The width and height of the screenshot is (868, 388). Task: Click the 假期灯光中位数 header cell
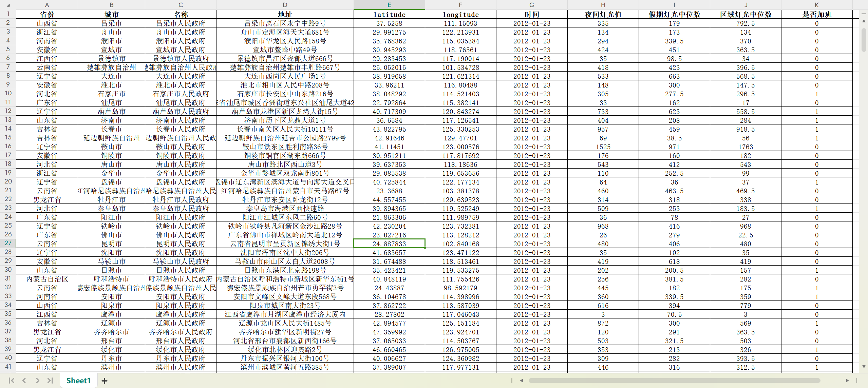(674, 14)
